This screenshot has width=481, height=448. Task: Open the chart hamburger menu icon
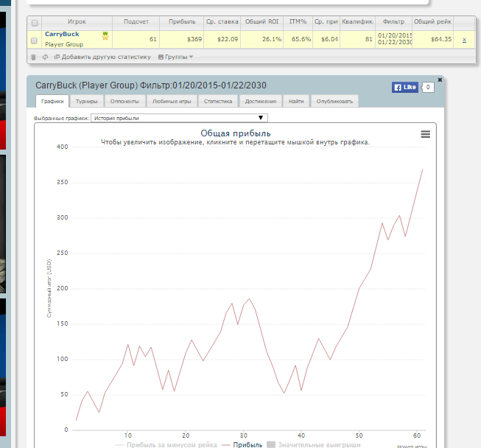425,134
